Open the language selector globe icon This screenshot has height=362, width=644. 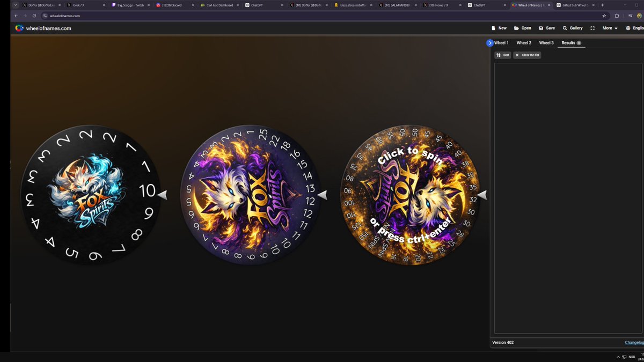[x=627, y=28]
